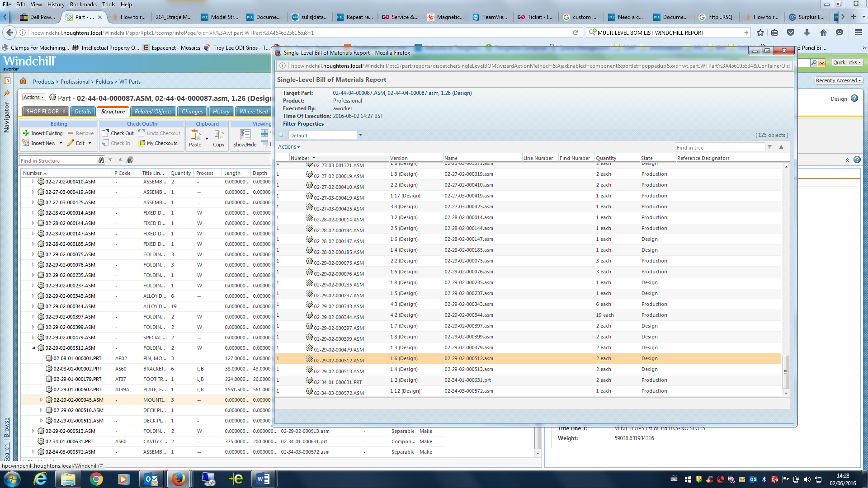Viewport: 868px width, 488px height.
Task: Open Microsoft Word from the taskbar
Action: (263, 479)
